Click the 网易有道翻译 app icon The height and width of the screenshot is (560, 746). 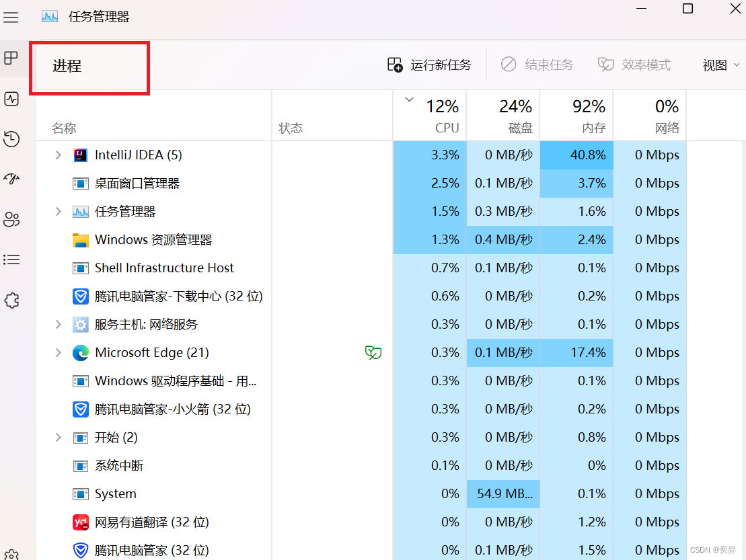point(81,522)
